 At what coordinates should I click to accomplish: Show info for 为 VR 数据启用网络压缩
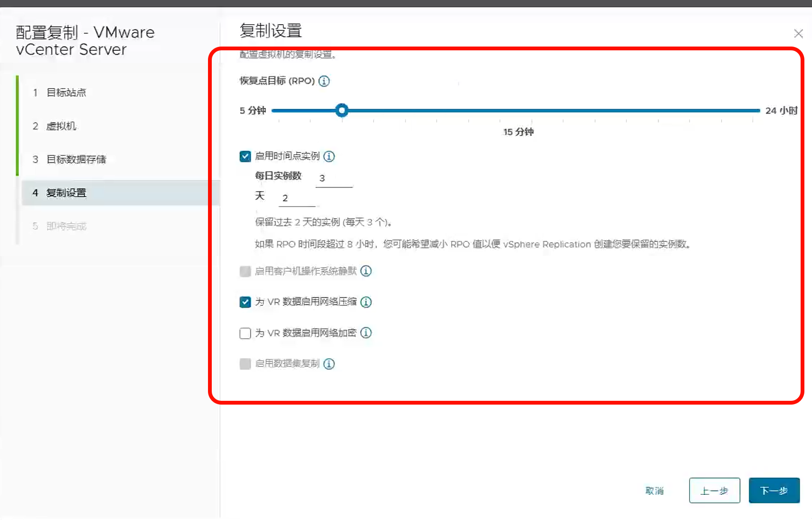click(x=366, y=302)
